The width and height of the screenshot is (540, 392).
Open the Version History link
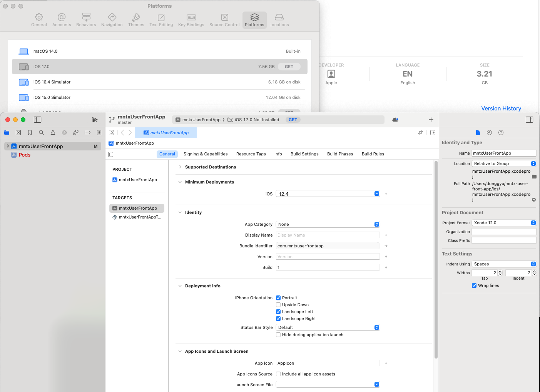(501, 108)
